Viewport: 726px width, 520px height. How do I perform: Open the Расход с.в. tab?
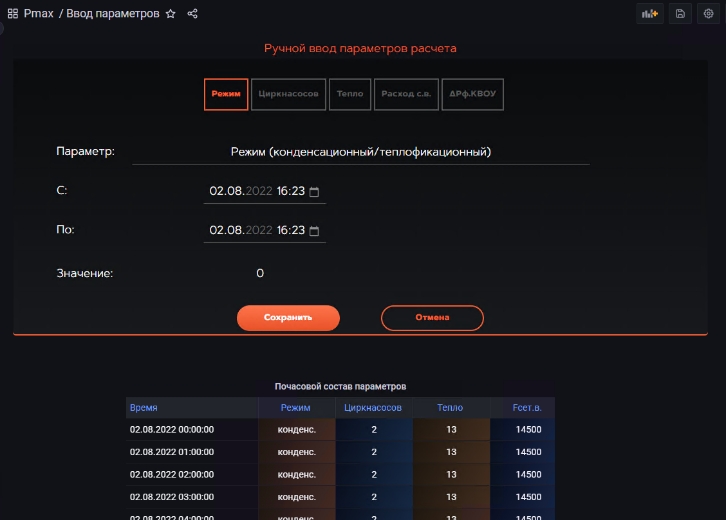click(406, 94)
